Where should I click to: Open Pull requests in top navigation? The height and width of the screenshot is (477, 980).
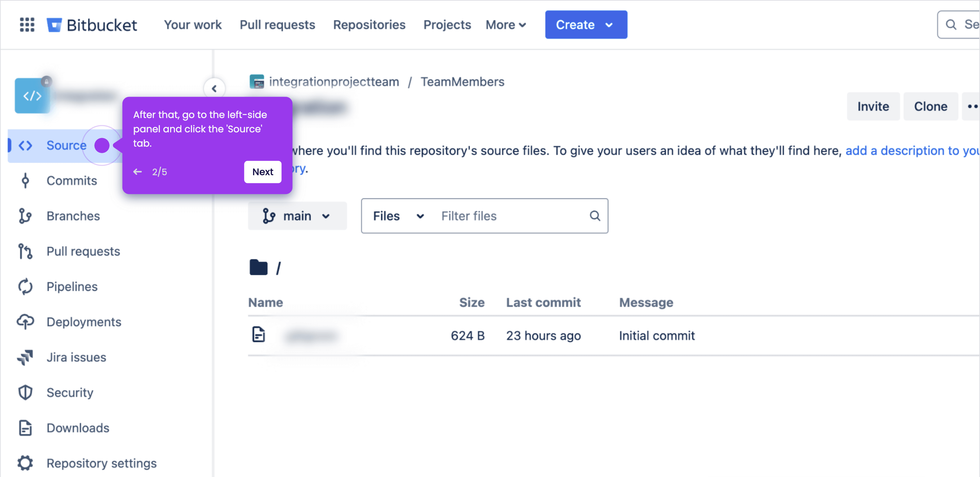277,25
